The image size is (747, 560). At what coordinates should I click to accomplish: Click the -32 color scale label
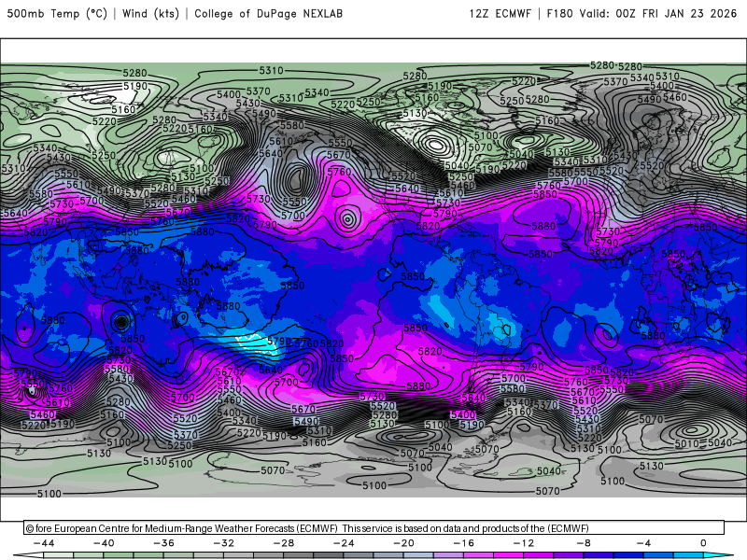point(224,543)
